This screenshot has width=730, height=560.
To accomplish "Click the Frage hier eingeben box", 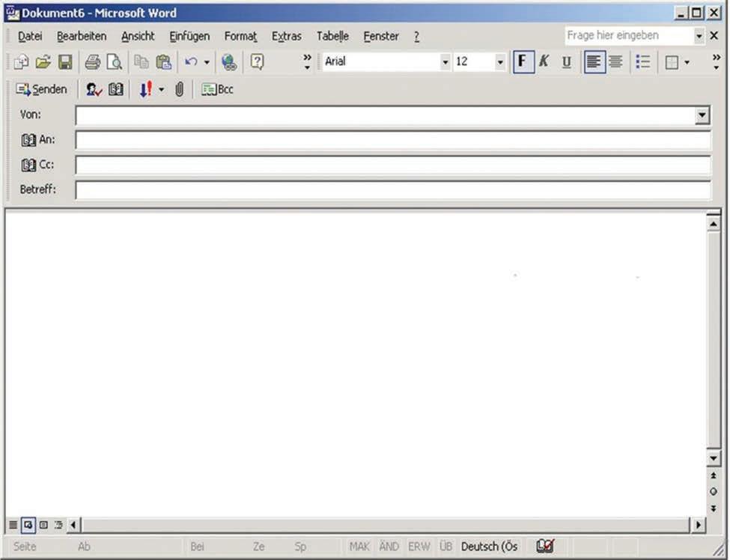I will (x=630, y=36).
